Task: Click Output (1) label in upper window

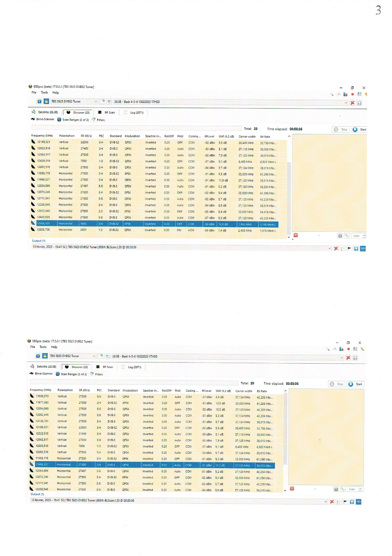Action: point(39,241)
